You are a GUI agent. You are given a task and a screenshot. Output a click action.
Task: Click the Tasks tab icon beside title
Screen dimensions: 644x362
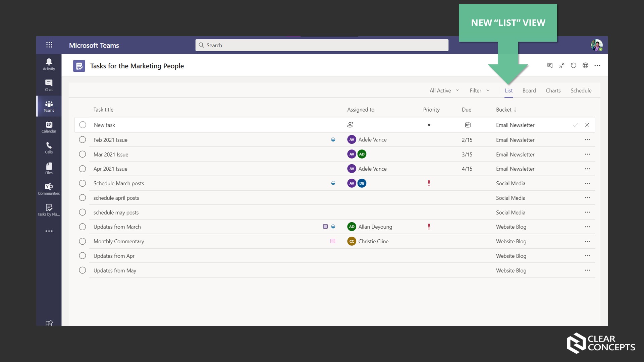(79, 66)
